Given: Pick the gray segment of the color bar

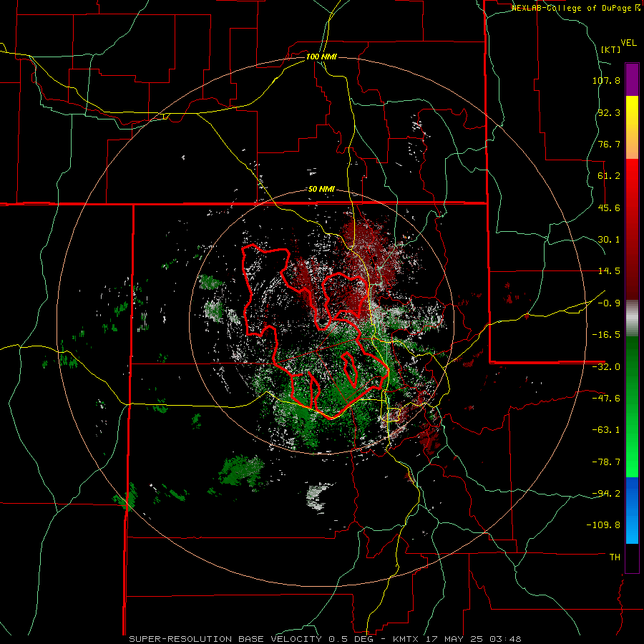Looking at the screenshot, I should point(632,318).
